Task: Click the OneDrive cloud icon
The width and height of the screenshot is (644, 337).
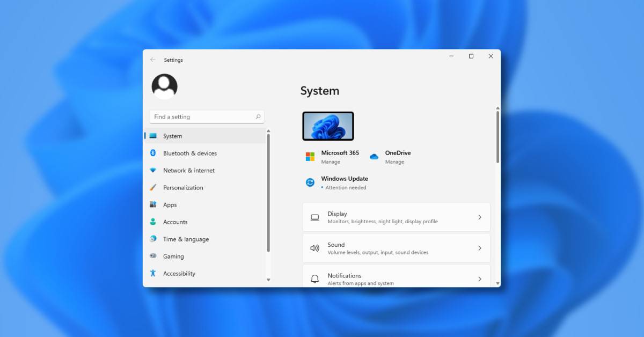Action: coord(374,157)
